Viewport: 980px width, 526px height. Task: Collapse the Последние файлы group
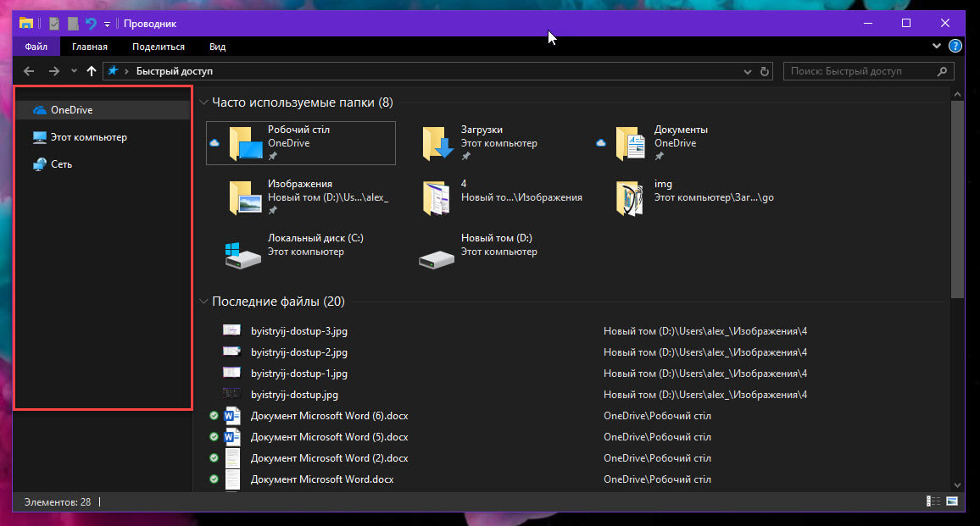pos(203,302)
